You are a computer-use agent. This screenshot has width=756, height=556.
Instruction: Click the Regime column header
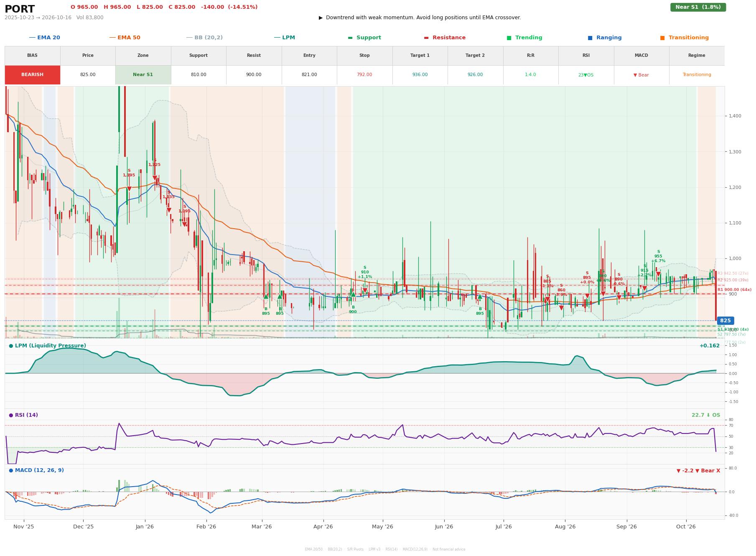[697, 56]
